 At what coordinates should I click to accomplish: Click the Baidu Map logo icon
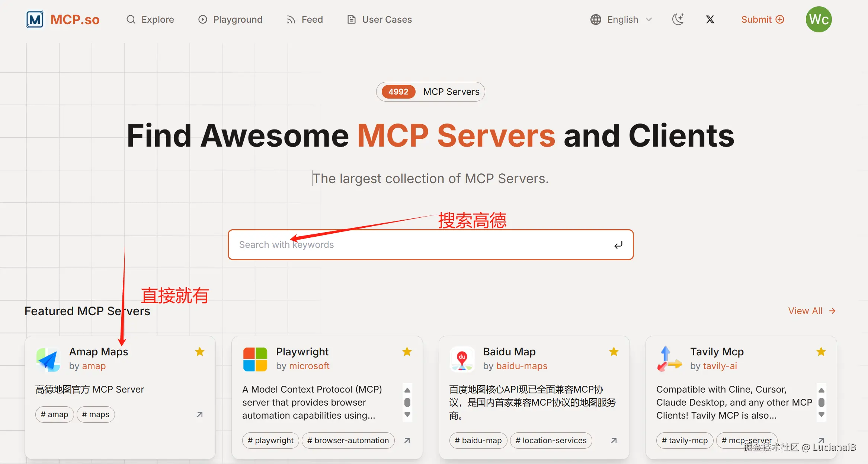[462, 359]
